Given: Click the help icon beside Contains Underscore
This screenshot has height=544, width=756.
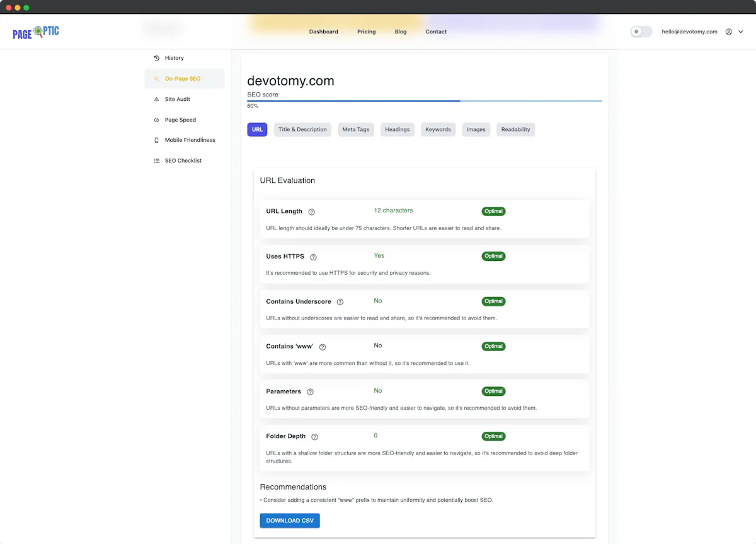Looking at the screenshot, I should click(340, 302).
